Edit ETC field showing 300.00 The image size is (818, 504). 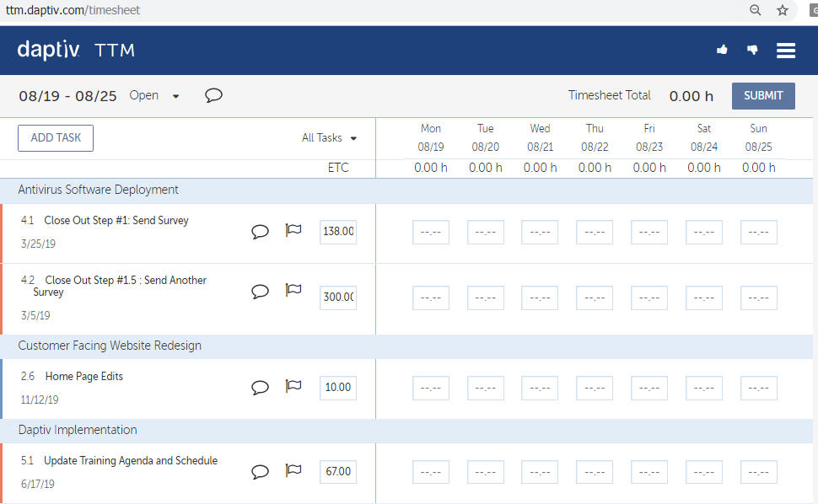coord(338,297)
